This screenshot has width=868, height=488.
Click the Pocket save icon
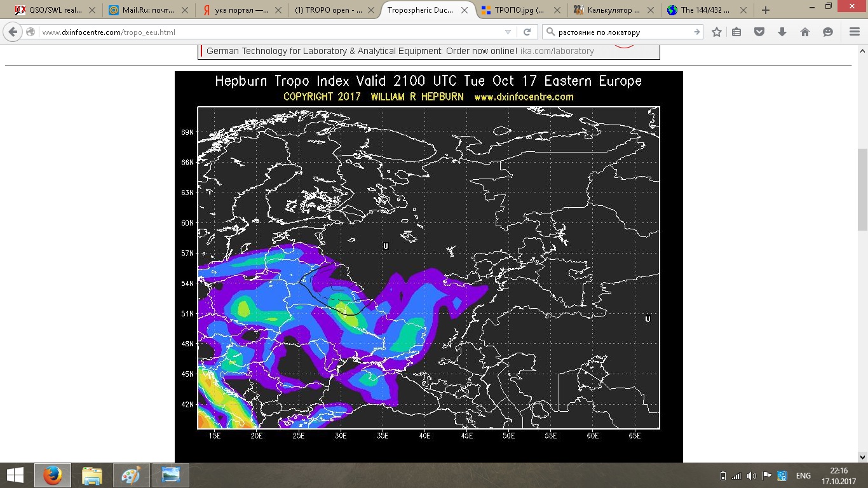tap(759, 32)
